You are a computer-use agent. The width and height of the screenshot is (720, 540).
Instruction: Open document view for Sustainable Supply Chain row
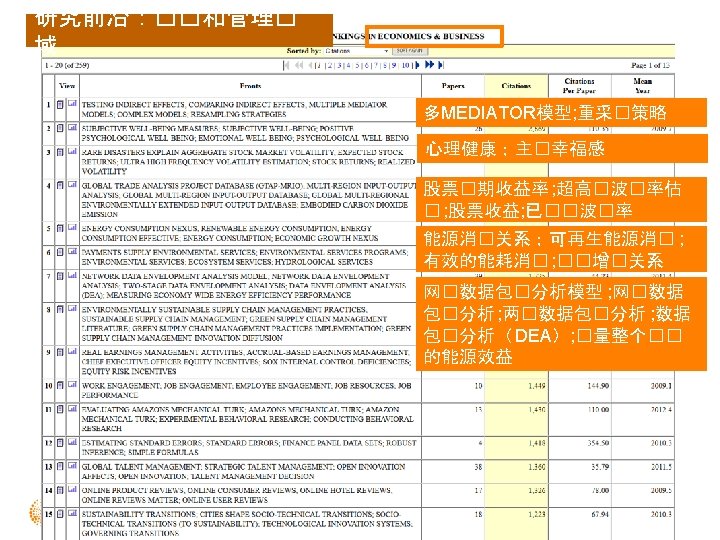(x=60, y=309)
